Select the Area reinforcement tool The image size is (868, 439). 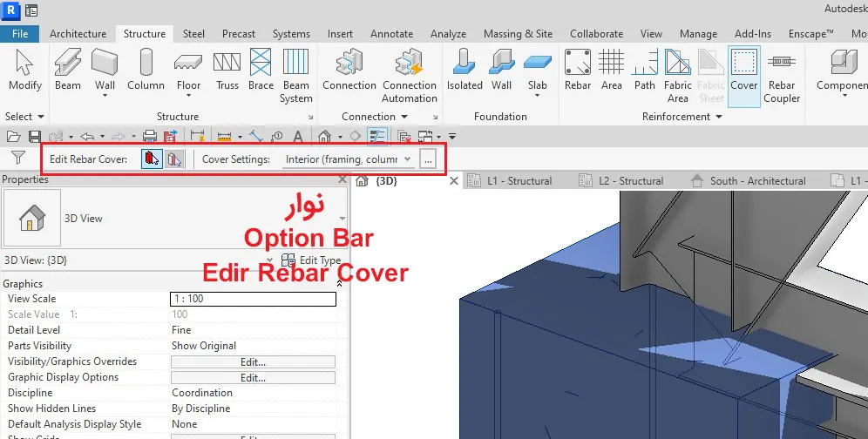(x=611, y=70)
